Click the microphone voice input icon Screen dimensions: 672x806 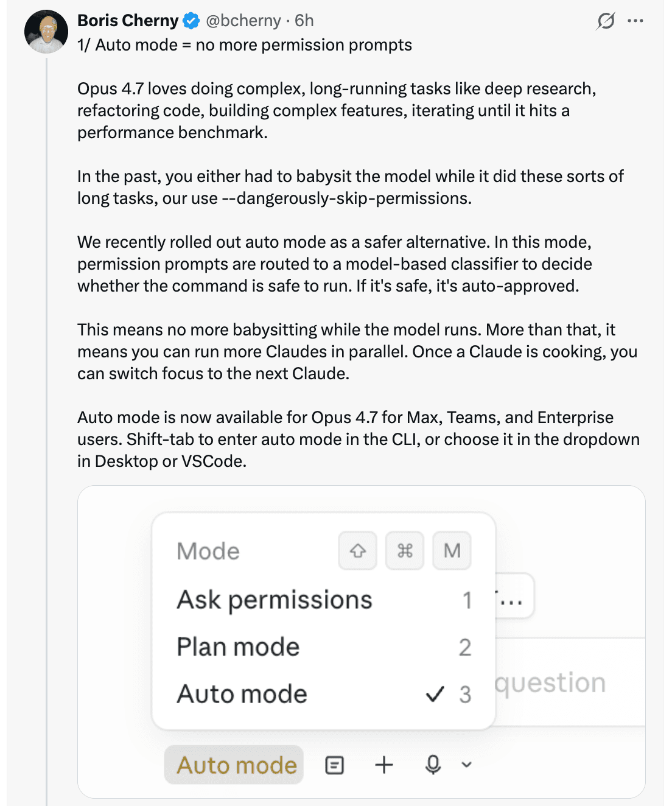coord(433,765)
